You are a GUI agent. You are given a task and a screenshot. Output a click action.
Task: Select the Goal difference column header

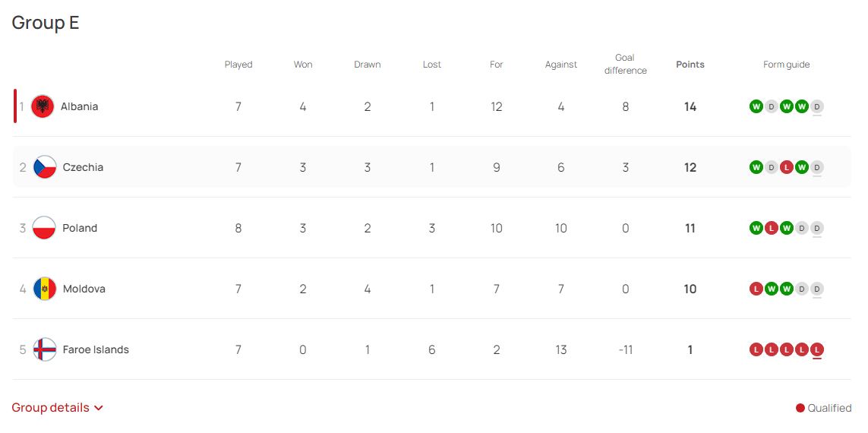625,64
